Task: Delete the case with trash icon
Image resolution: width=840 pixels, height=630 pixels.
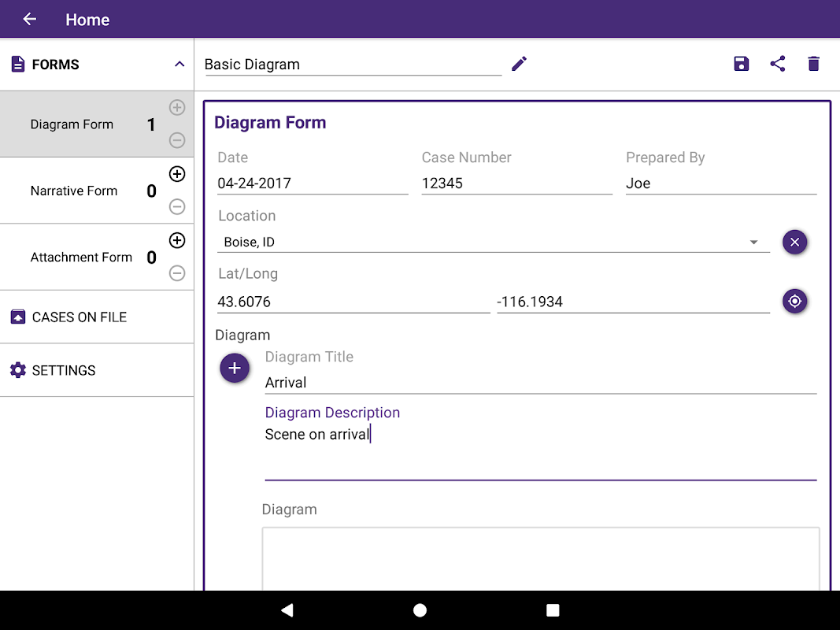Action: click(814, 64)
